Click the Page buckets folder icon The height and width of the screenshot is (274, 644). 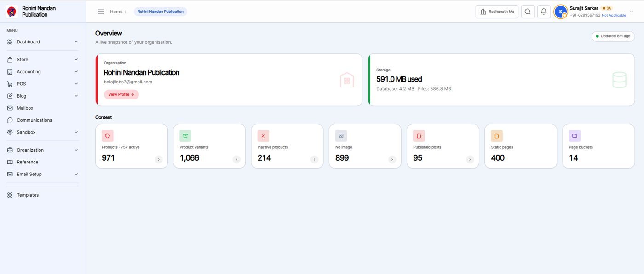point(575,136)
